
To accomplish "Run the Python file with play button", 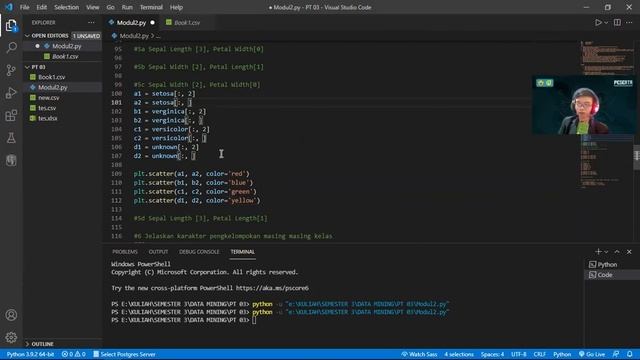I will [598, 23].
